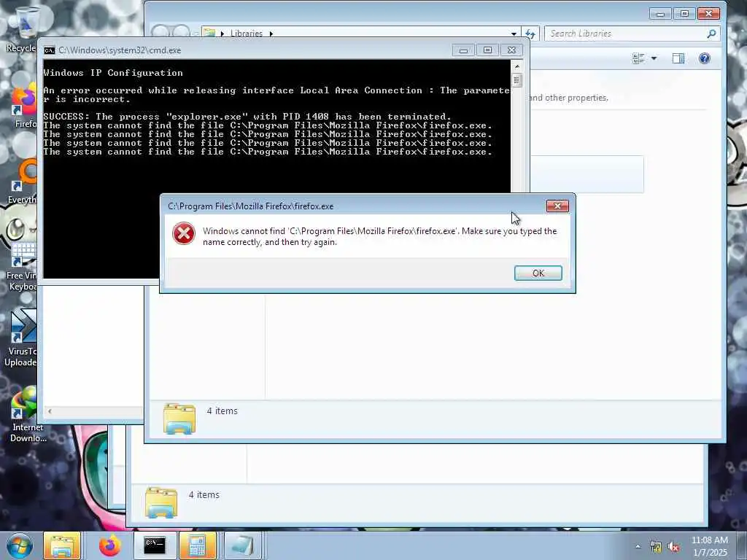Open the address bar history dropdown
The height and width of the screenshot is (560, 747).
[x=514, y=34]
